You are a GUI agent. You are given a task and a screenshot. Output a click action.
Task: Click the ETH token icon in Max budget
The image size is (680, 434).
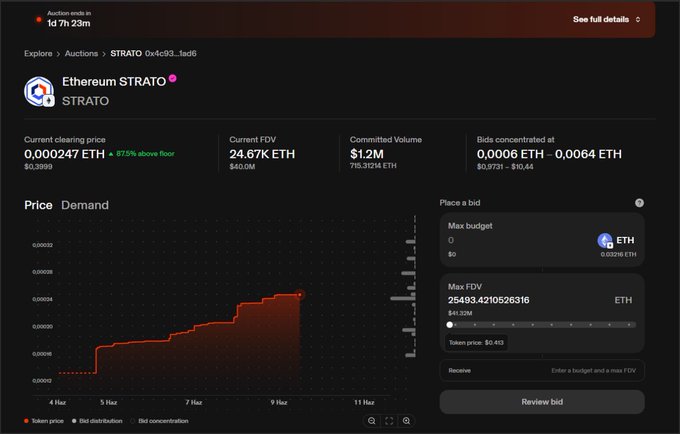pyautogui.click(x=605, y=240)
